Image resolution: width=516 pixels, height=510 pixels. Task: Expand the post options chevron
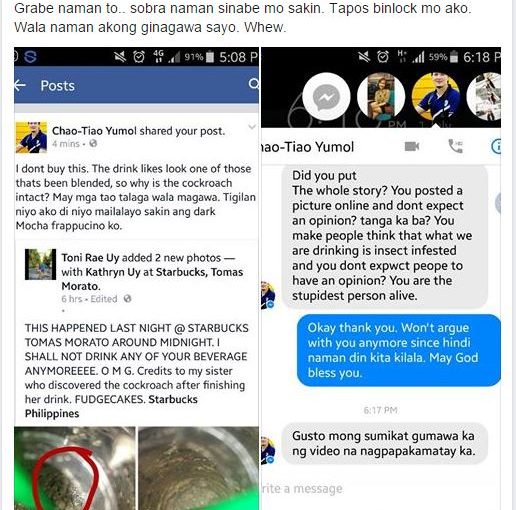(x=252, y=127)
